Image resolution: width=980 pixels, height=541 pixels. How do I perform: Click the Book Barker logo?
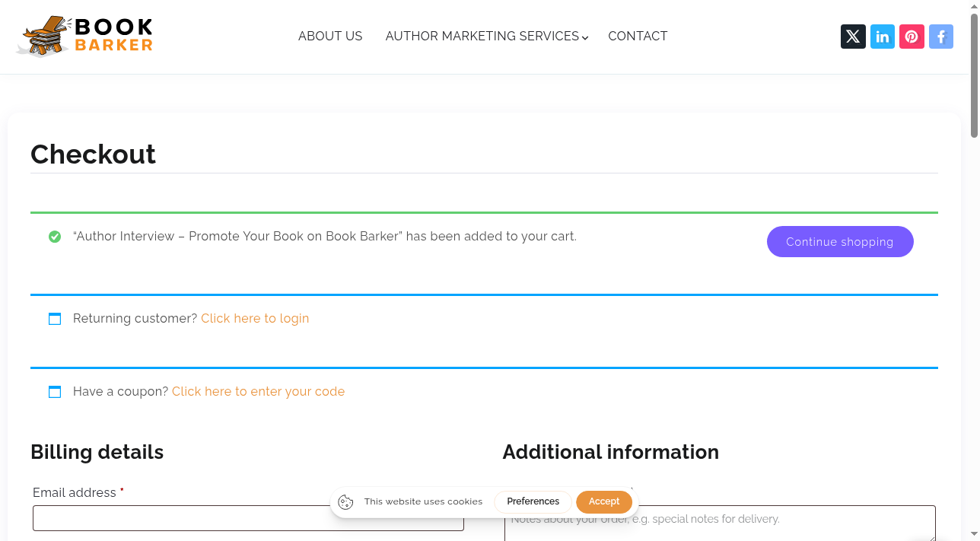pos(84,37)
